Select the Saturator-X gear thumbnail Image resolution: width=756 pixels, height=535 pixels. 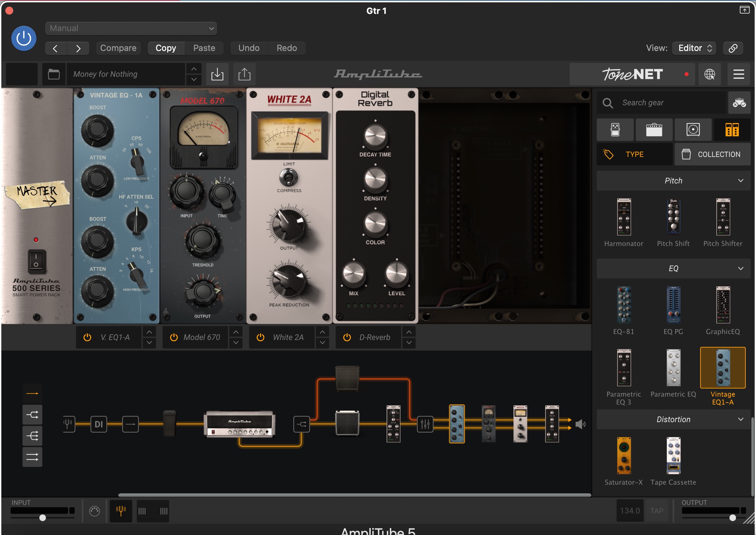coord(624,456)
